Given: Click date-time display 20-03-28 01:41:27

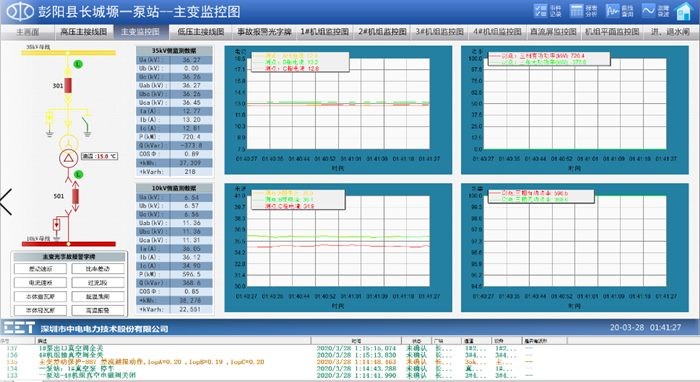Looking at the screenshot, I should point(646,327).
